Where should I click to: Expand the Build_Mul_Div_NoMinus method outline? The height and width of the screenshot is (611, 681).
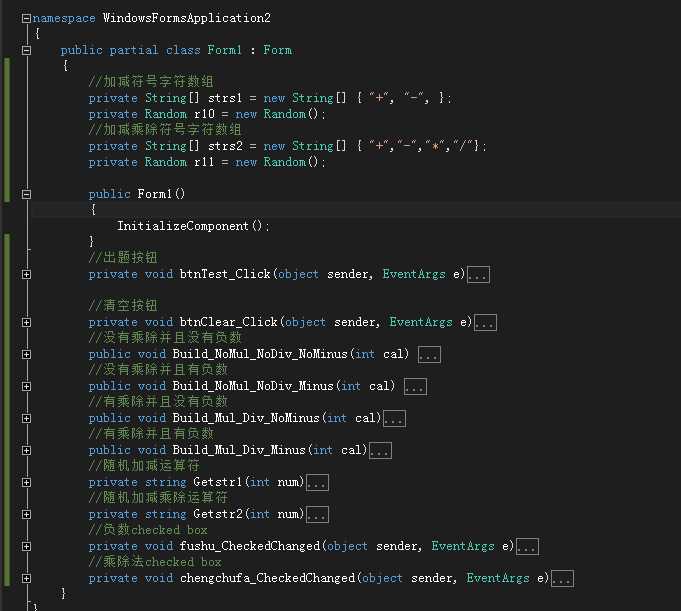[x=26, y=418]
